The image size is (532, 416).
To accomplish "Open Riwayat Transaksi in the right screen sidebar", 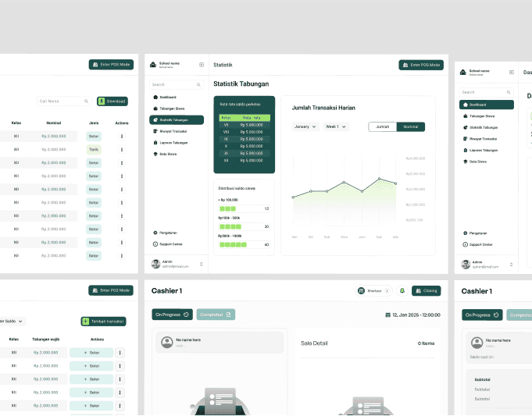I will (487, 139).
